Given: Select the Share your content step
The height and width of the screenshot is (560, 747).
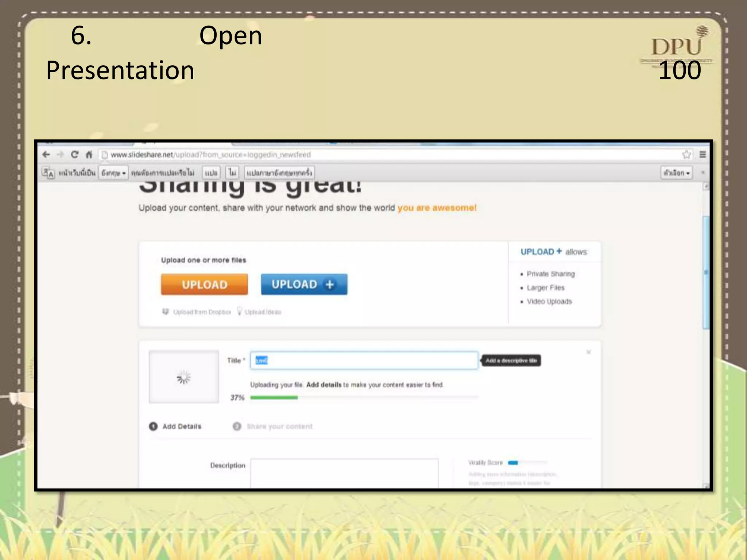Looking at the screenshot, I should point(273,427).
